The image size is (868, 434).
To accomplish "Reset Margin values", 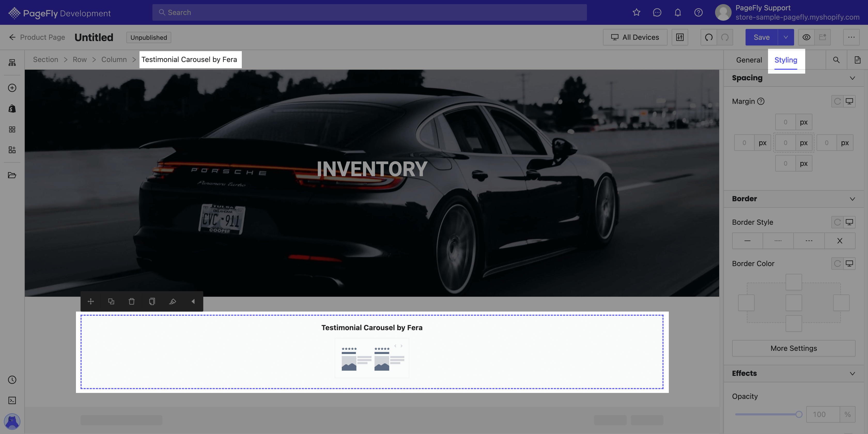I will pyautogui.click(x=837, y=102).
